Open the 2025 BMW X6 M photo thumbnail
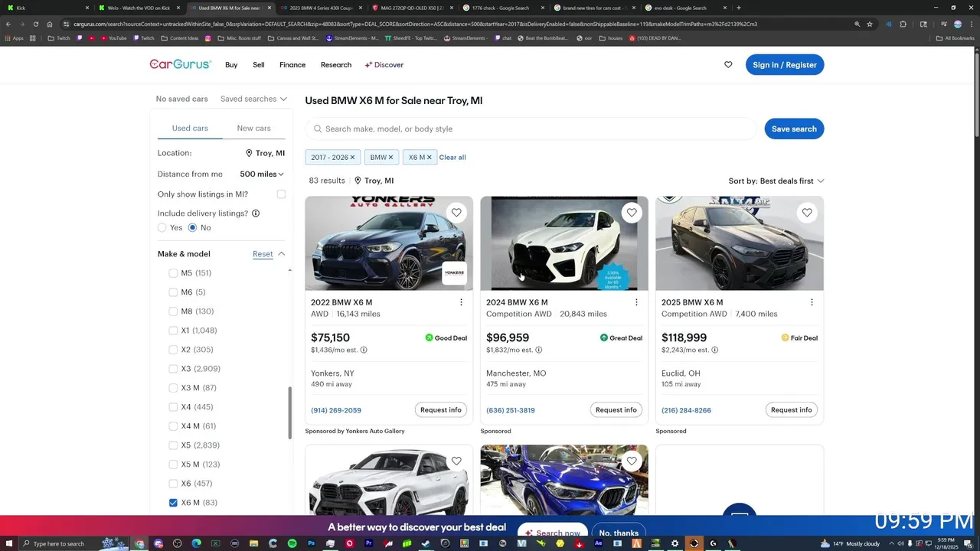 [740, 243]
